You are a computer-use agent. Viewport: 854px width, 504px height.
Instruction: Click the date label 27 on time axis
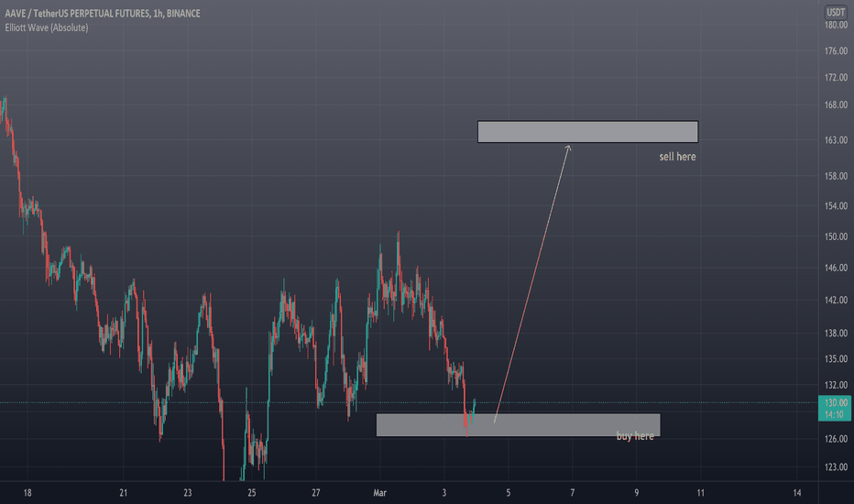click(316, 493)
